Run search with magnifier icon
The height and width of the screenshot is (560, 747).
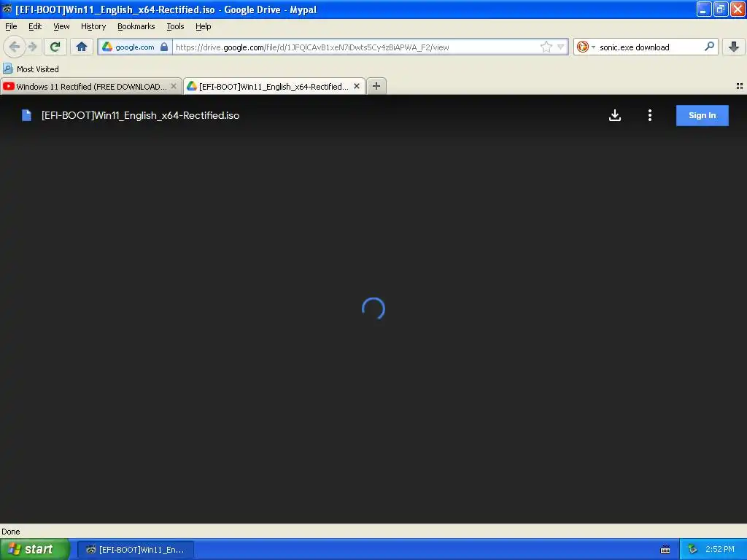(709, 47)
